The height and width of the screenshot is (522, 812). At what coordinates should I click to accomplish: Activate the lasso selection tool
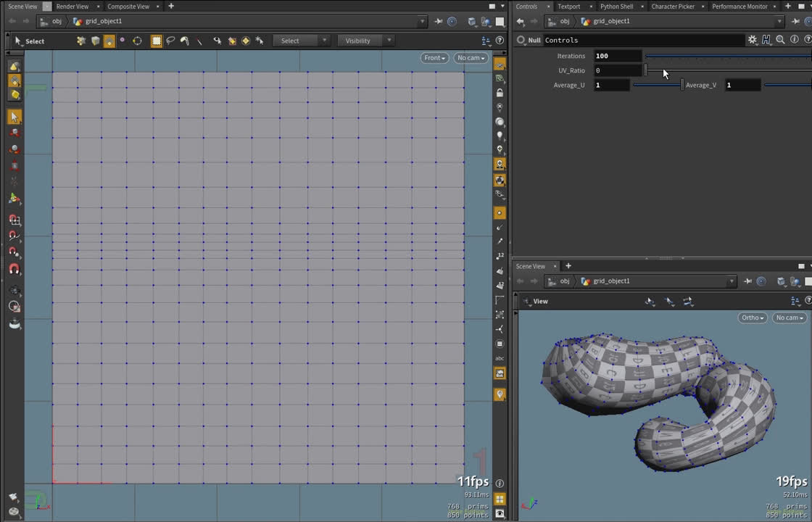tap(170, 41)
